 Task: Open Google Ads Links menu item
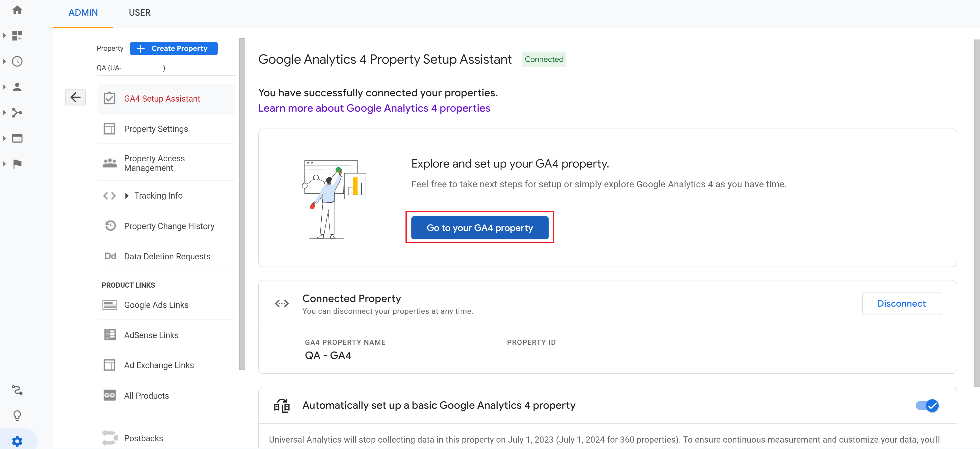point(156,305)
